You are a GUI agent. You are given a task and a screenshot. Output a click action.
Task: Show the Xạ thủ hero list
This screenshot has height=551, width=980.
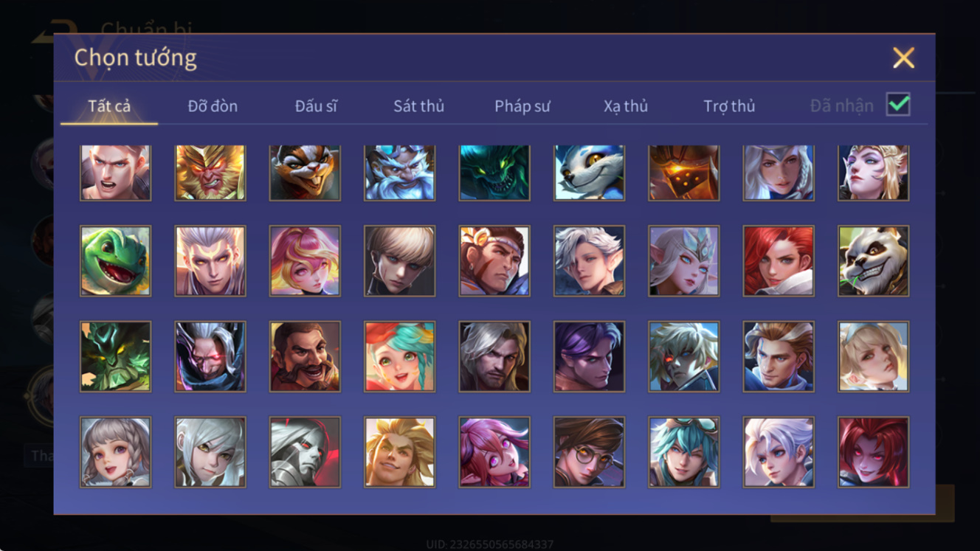[x=626, y=106]
